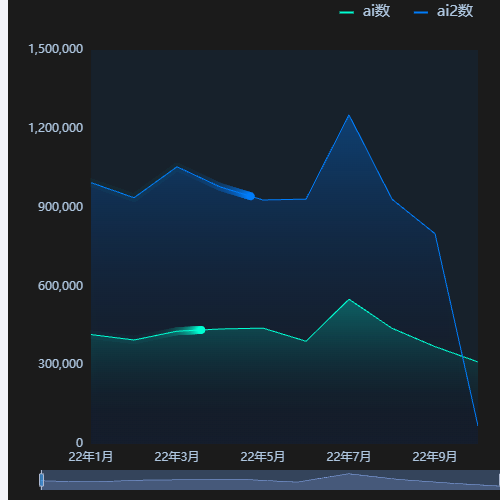Image resolution: width=500 pixels, height=500 pixels.
Task: Click the 900,000 y-axis label
Action: click(60, 207)
